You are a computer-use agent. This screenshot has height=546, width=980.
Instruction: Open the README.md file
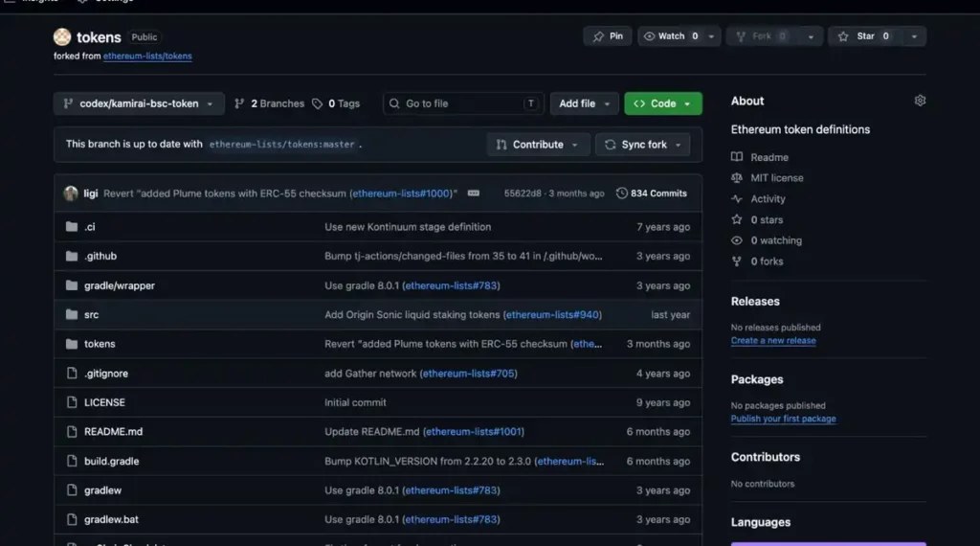pyautogui.click(x=113, y=432)
